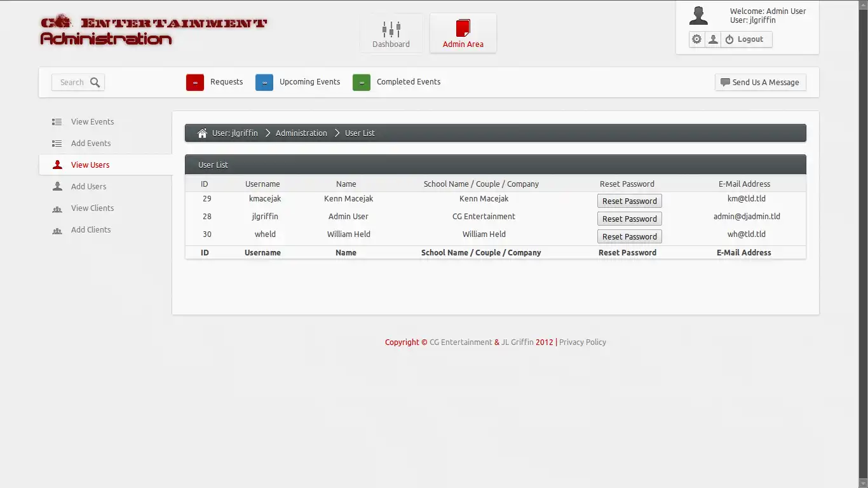This screenshot has height=488, width=868.
Task: Click the group icon beside Add Clients
Action: [x=57, y=230]
